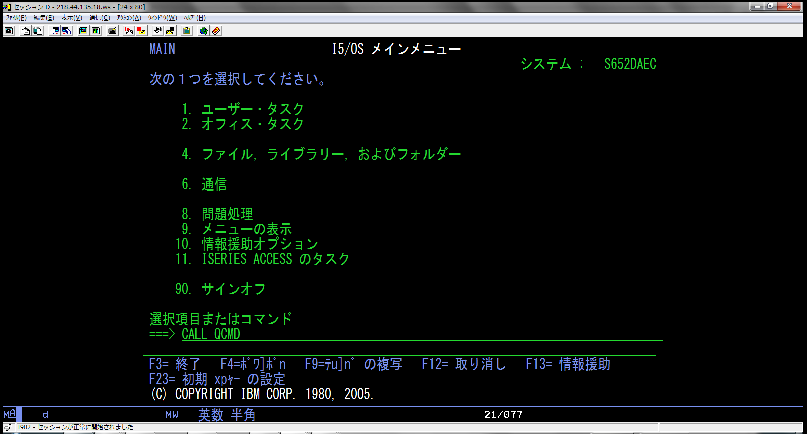This screenshot has height=434, width=808.
Task: Click the Send File toolbar icon
Action: [55, 30]
